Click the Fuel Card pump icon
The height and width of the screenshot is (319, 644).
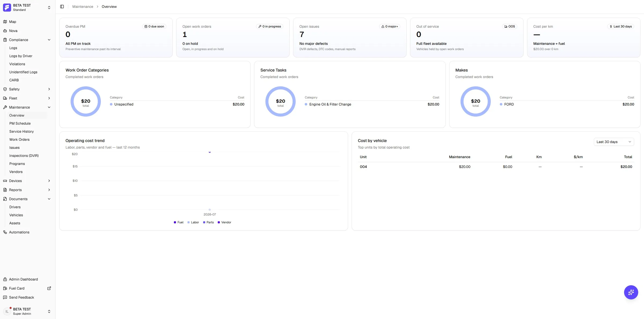click(5, 288)
